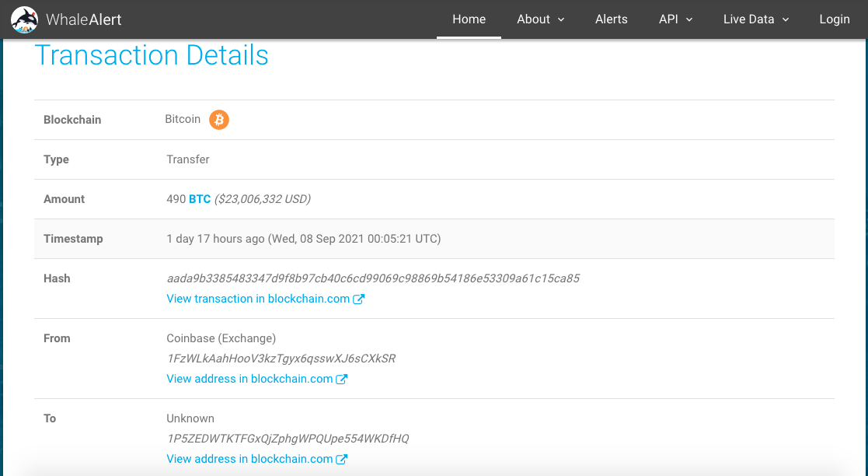Click external-link icon in the To row

(x=342, y=460)
